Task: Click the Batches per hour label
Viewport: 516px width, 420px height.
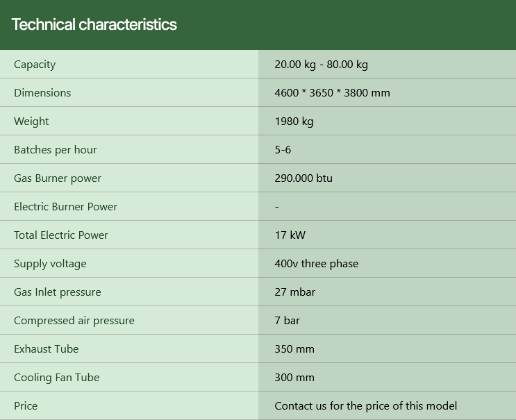Action: coord(56,150)
